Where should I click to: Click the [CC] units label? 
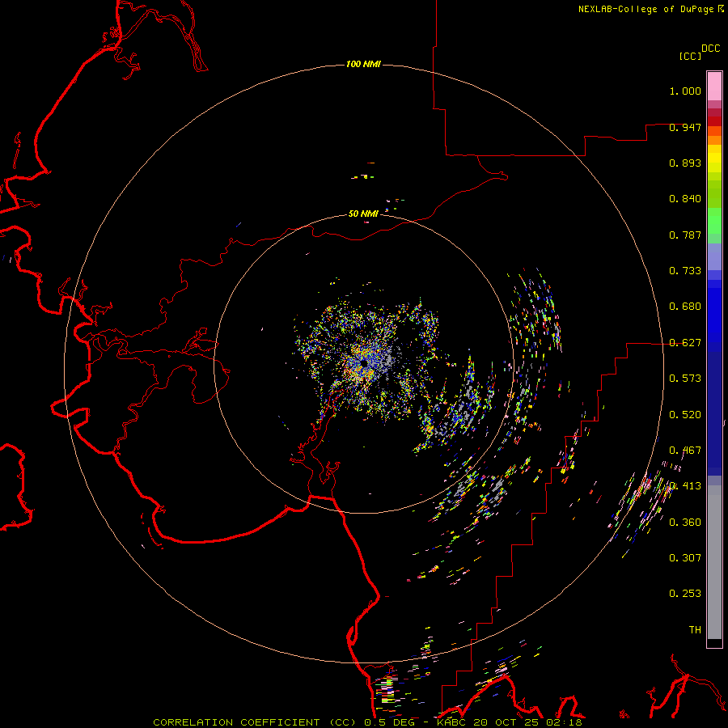(690, 56)
